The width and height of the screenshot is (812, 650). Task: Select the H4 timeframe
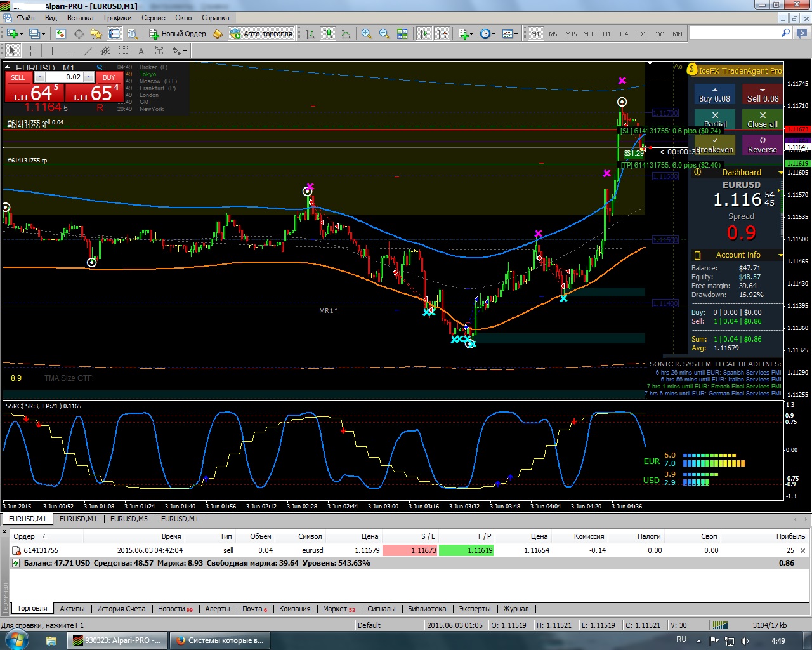click(x=624, y=34)
